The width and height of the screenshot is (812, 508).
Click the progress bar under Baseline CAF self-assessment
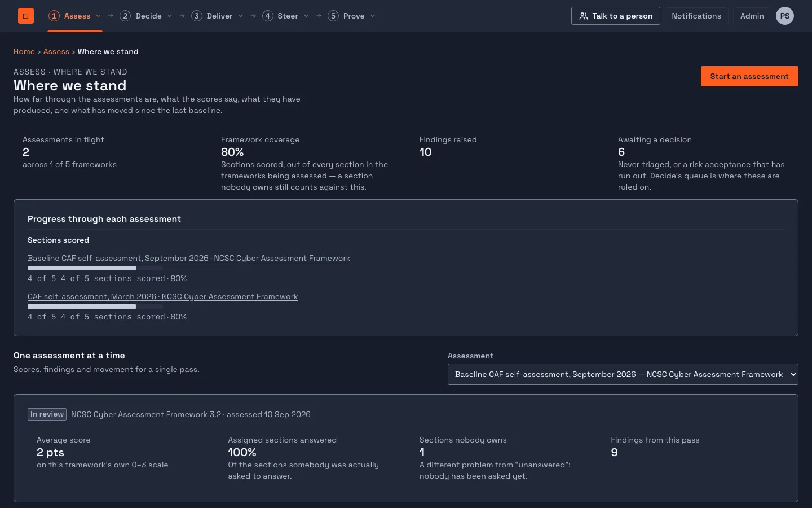(95, 268)
